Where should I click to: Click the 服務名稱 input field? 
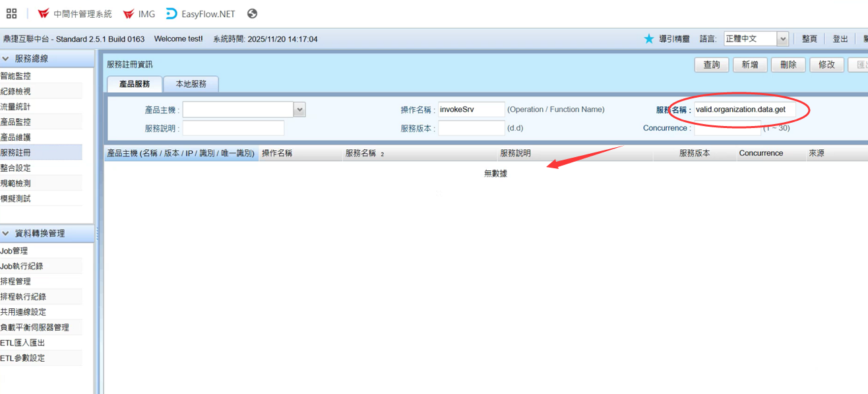coord(744,110)
